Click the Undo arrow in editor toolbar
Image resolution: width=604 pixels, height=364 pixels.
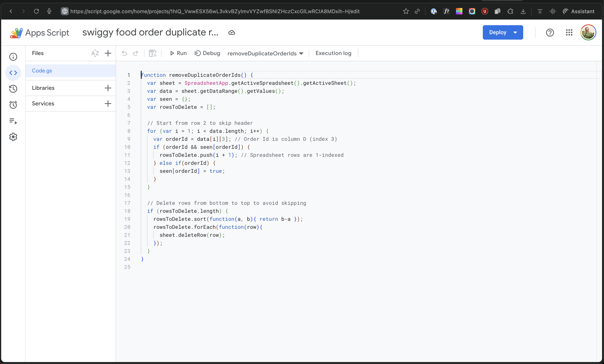(125, 53)
